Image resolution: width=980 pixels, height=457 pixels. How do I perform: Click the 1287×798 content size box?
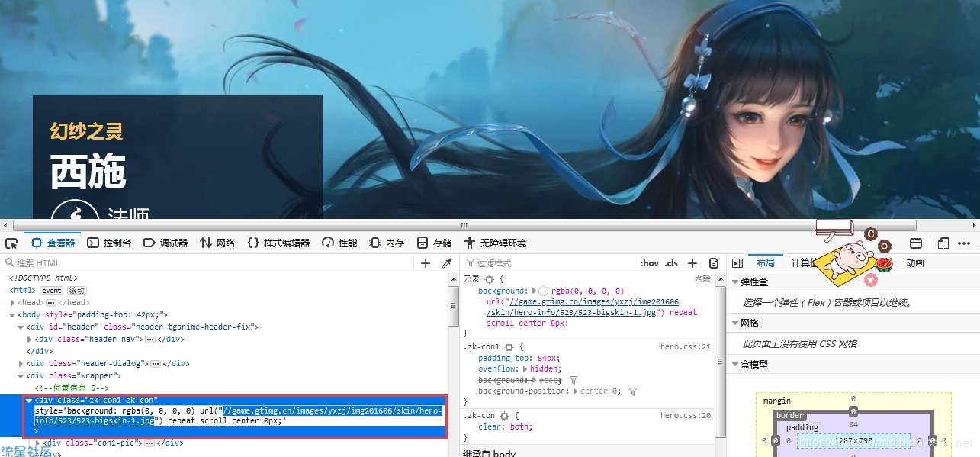click(x=853, y=441)
